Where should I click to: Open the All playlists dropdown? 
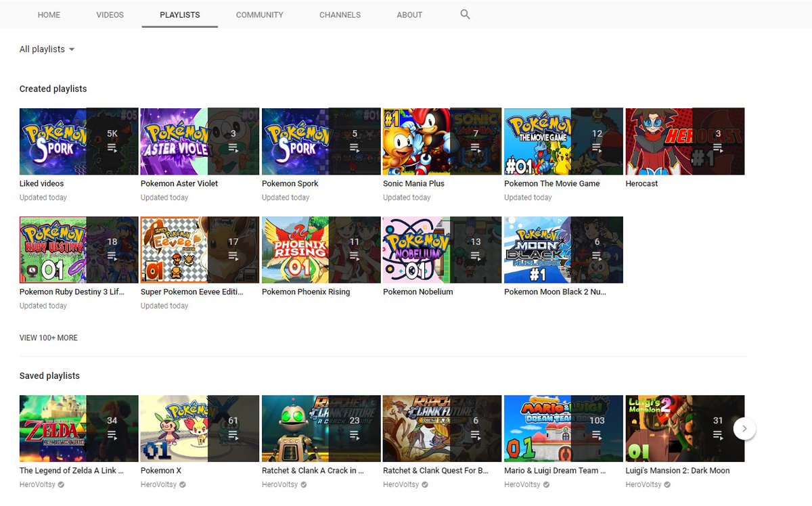tap(47, 49)
